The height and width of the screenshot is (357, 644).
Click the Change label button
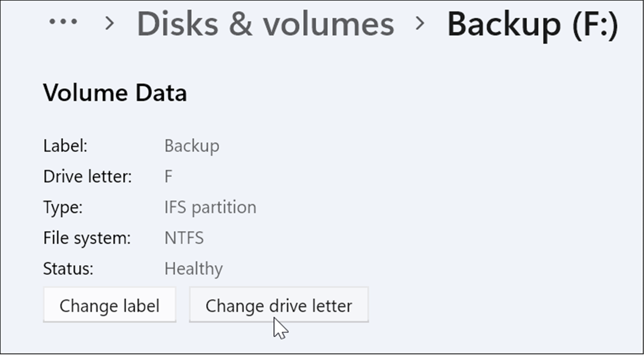tap(110, 305)
